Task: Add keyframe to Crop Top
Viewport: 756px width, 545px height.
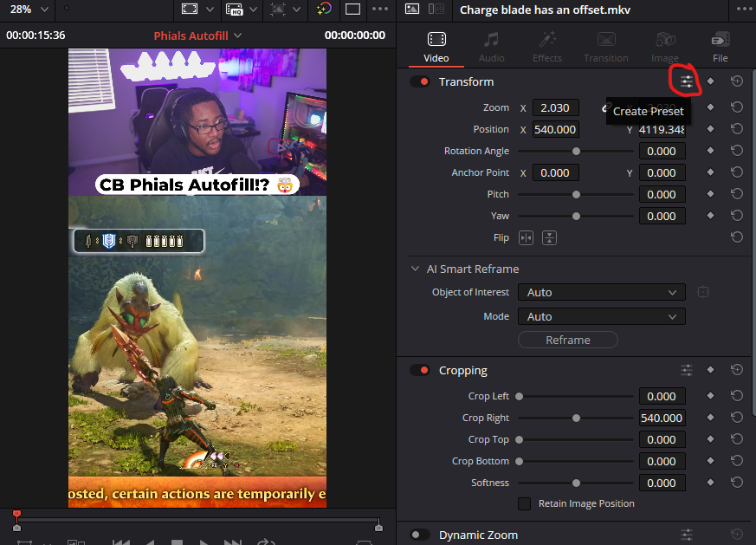Action: click(x=710, y=439)
